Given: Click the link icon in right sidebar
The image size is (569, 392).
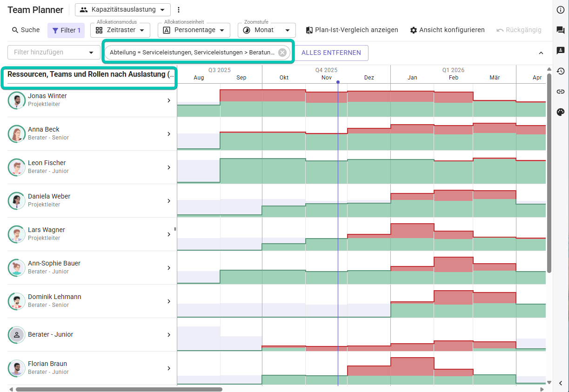Looking at the screenshot, I should click(561, 92).
